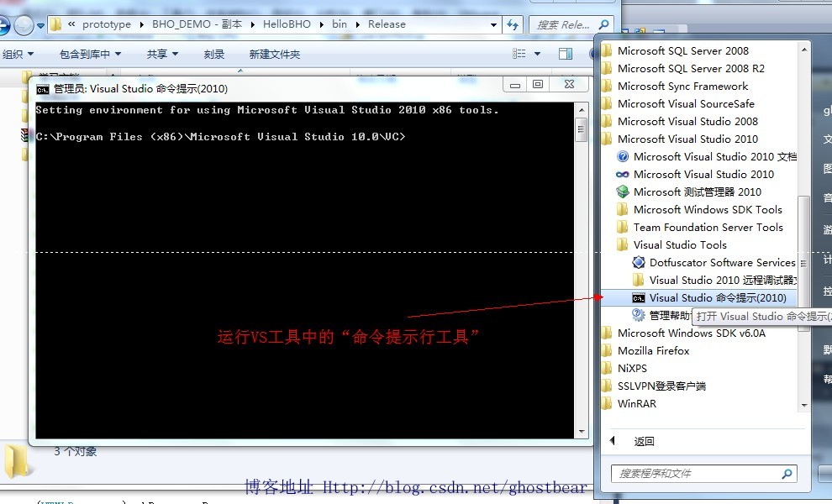The height and width of the screenshot is (504, 832).
Task: Open the 包含到库中 menu
Action: (x=90, y=54)
